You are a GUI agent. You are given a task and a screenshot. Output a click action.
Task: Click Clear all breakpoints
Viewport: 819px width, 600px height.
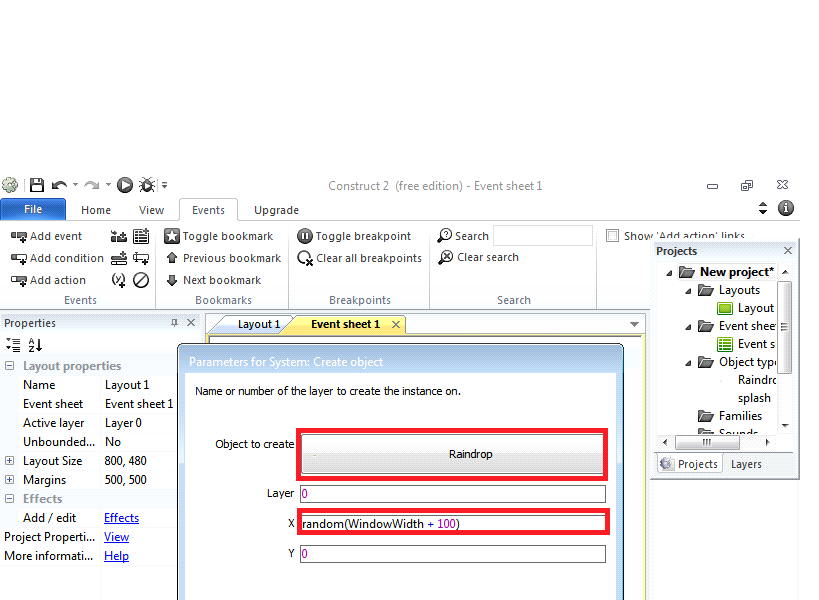359,258
